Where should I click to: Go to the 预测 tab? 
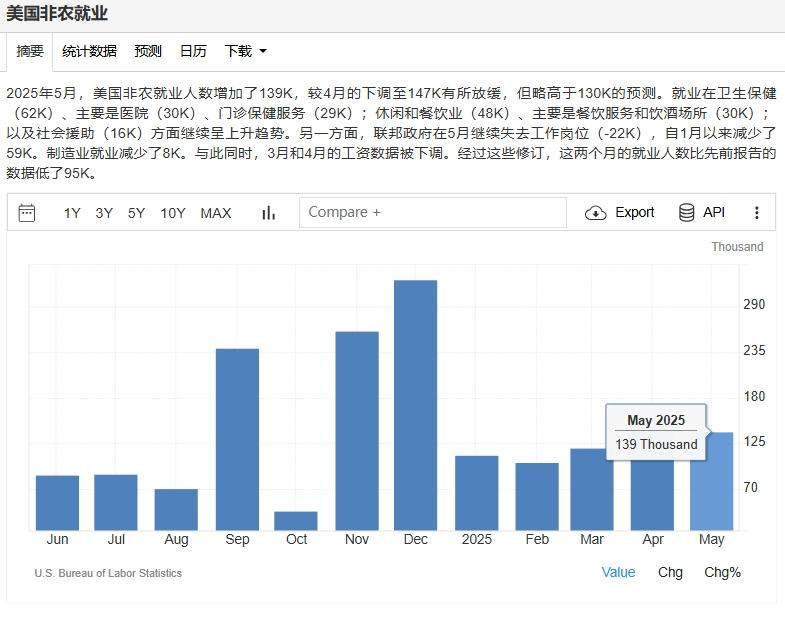tap(148, 51)
